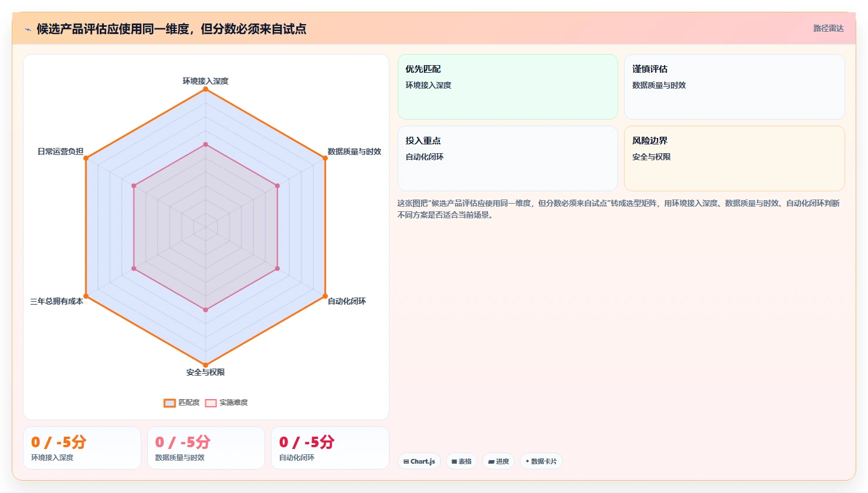Image resolution: width=868 pixels, height=493 pixels.
Task: Click the orange 匹配度 point at 数据质量与时效
Action: click(x=325, y=158)
